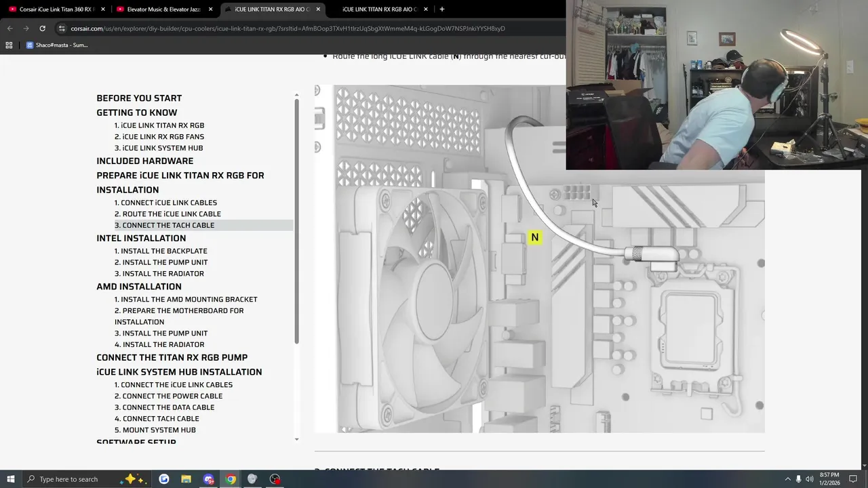
Task: Open a new browser tab
Action: click(441, 9)
